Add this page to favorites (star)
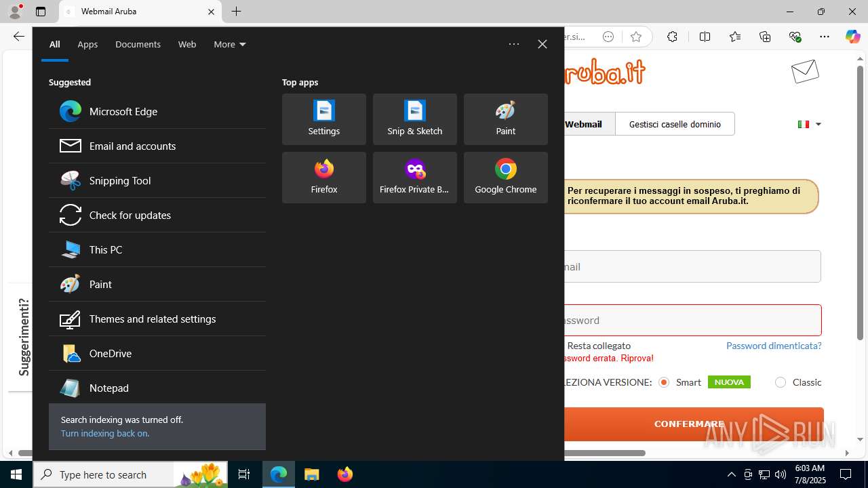 point(635,37)
